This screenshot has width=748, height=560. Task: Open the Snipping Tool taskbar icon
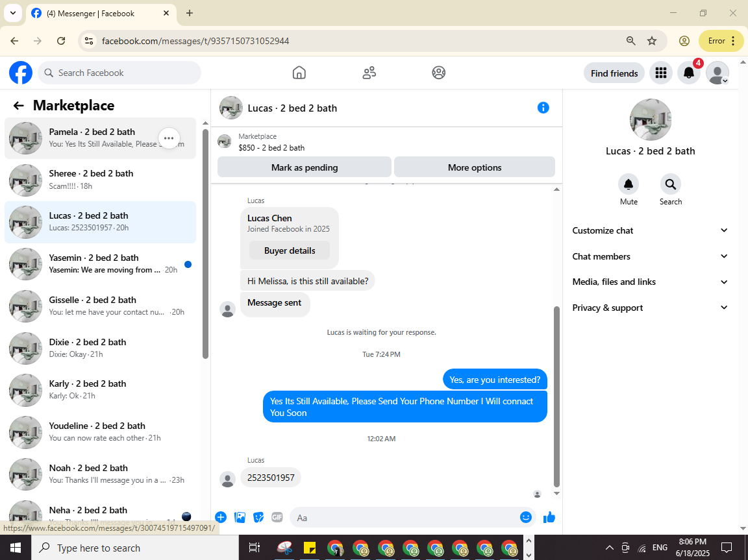tap(285, 548)
